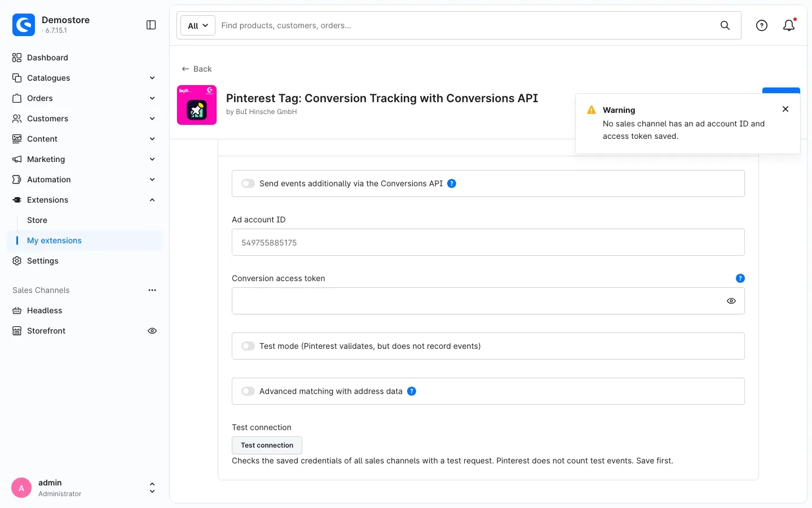Click the Sales Channels three-dot menu

[x=152, y=290]
